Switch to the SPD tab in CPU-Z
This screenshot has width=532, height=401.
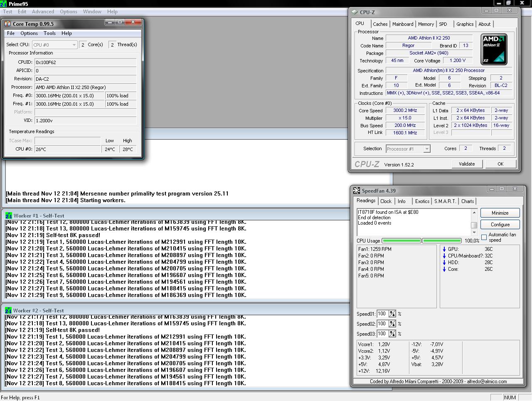(x=443, y=24)
